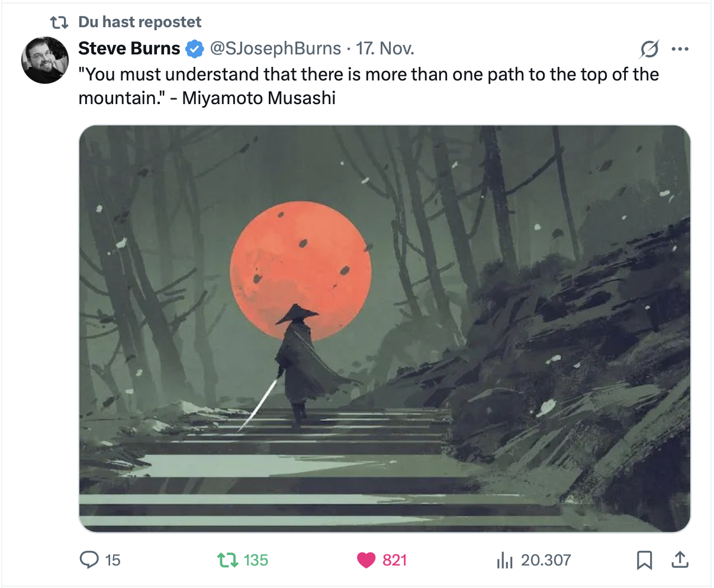Image resolution: width=714 pixels, height=588 pixels.
Task: Share the post via upload arrow icon
Action: [x=680, y=560]
